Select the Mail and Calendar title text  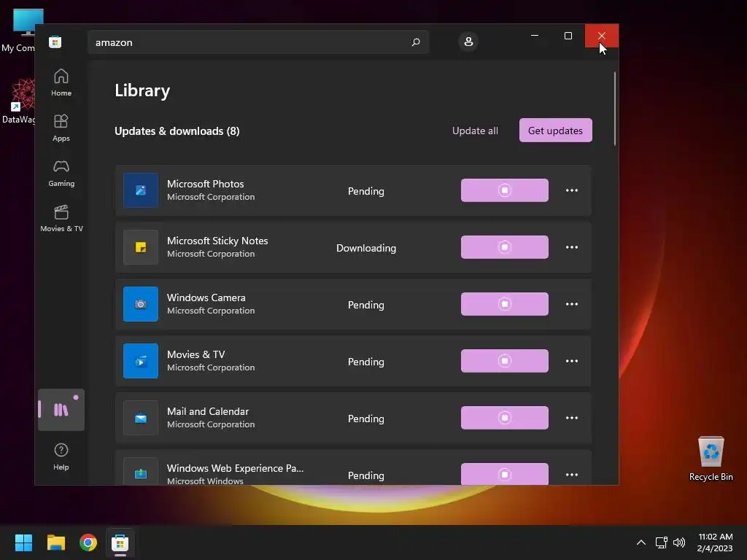(x=208, y=411)
